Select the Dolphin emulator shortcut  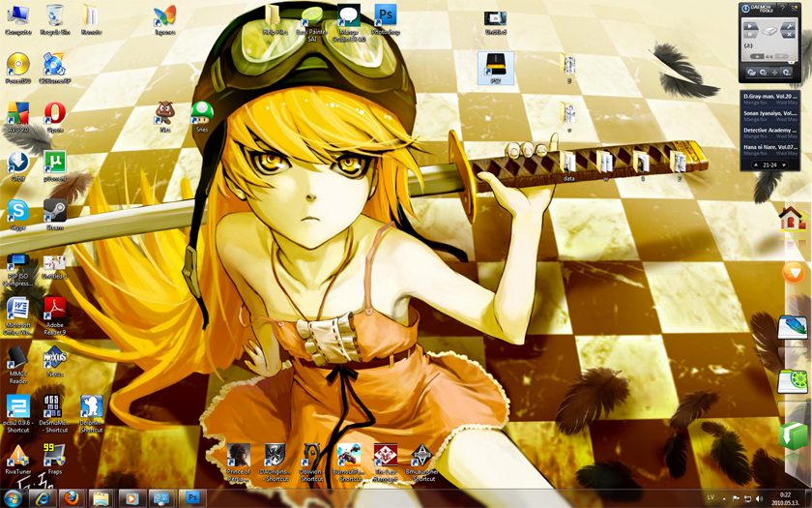tap(92, 414)
